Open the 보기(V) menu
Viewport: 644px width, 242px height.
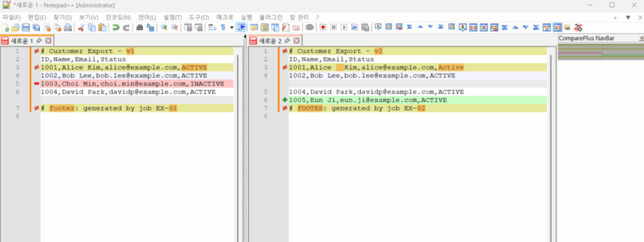pos(89,17)
